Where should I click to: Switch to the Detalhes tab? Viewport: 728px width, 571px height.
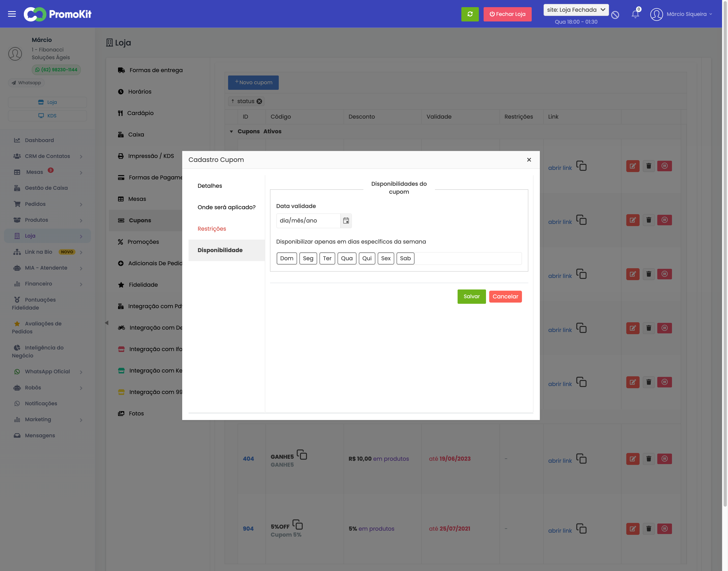(227, 186)
